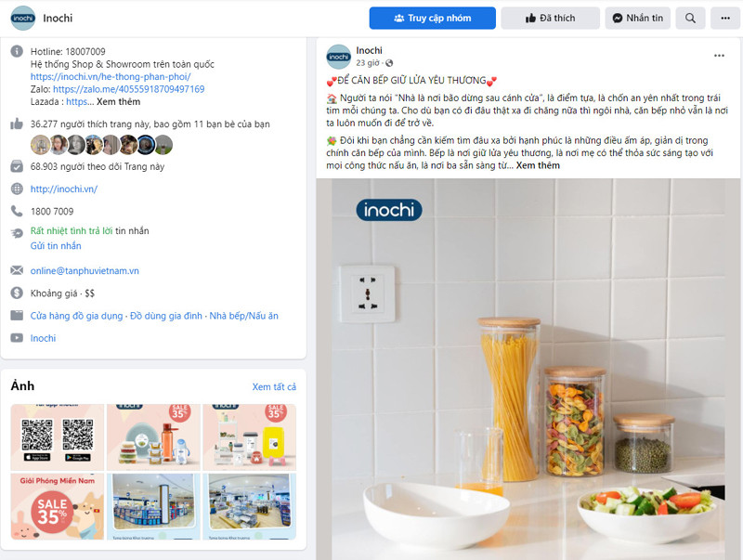743x560 pixels.
Task: Click the YouTube video icon beside Inochi
Action: click(x=17, y=338)
